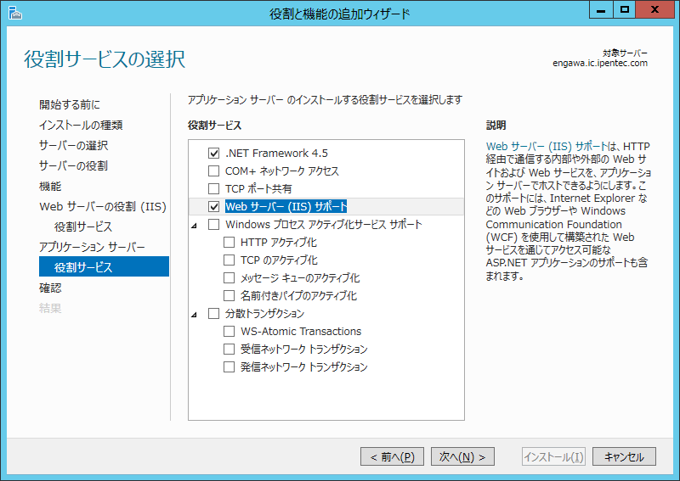This screenshot has width=680, height=481.
Task: Enable the TCP ポート共有 checkbox
Action: 213,189
